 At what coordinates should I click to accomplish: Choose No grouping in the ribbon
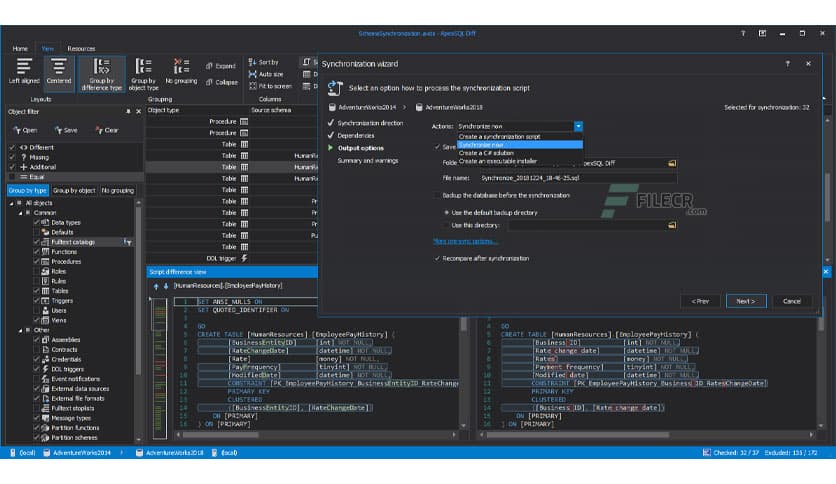(x=181, y=71)
